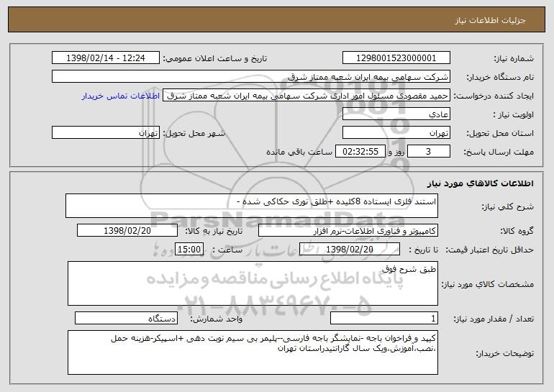Viewport: 554px width, 392px height.
Task: Select the public announcement date field 1398/02/14 - 12:24
Action: click(106, 58)
